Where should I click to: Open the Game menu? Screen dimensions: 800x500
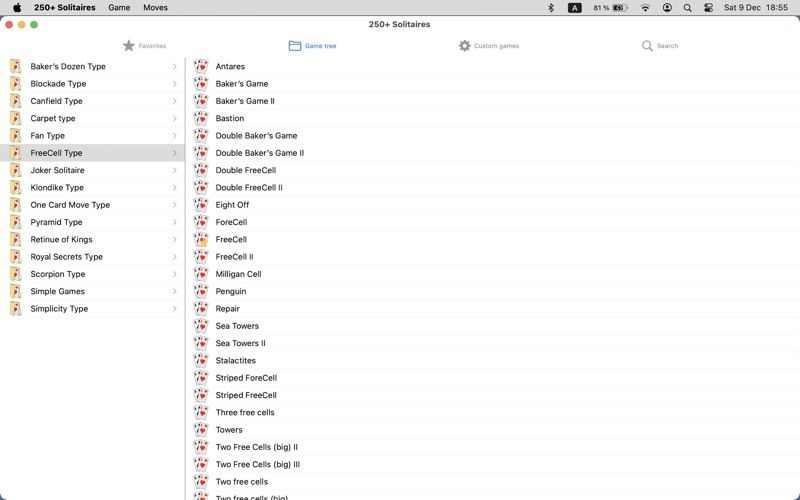pos(119,8)
